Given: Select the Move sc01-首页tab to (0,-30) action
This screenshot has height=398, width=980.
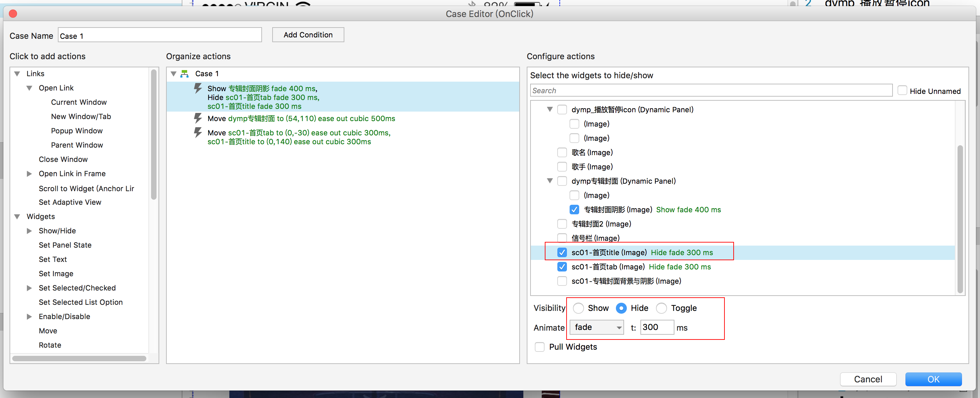Looking at the screenshot, I should coord(343,137).
